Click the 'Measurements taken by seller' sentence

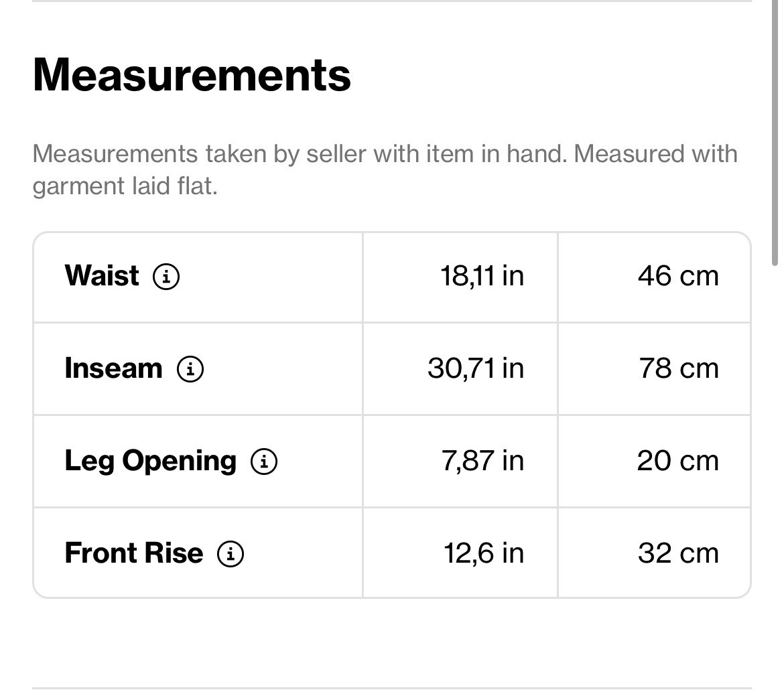click(x=385, y=154)
